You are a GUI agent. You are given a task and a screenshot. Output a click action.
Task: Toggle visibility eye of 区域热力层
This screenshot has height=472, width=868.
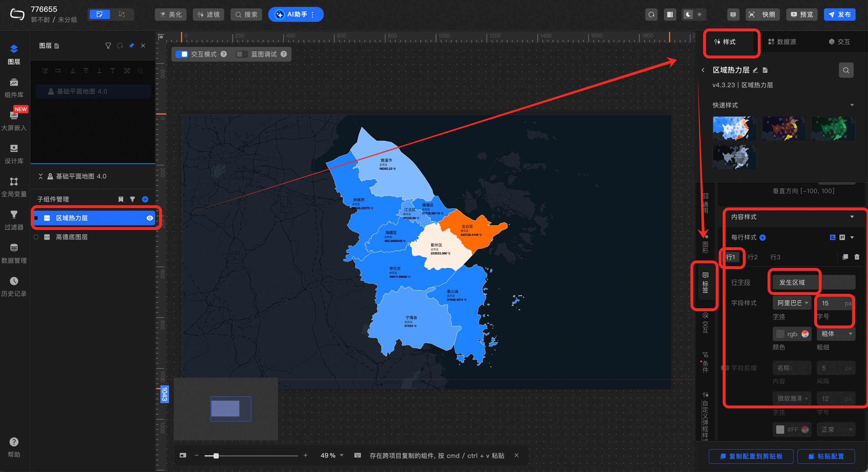(150, 218)
